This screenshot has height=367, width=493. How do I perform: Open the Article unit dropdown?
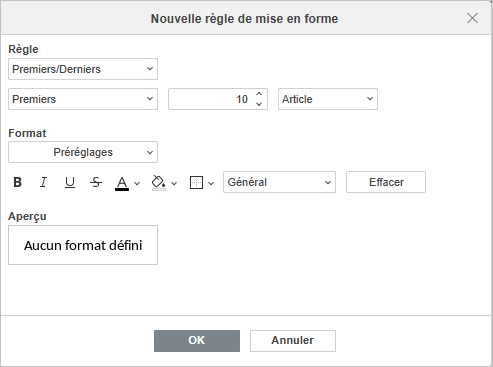coord(328,99)
